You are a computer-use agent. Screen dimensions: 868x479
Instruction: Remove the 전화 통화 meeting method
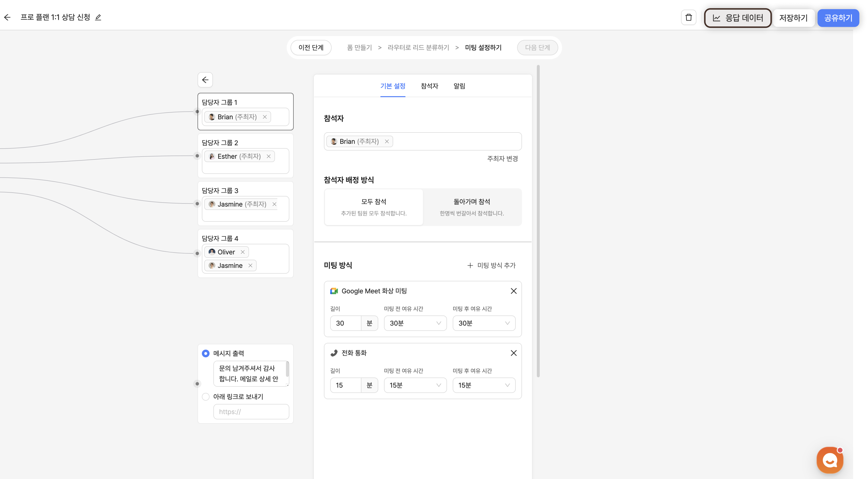click(x=513, y=353)
